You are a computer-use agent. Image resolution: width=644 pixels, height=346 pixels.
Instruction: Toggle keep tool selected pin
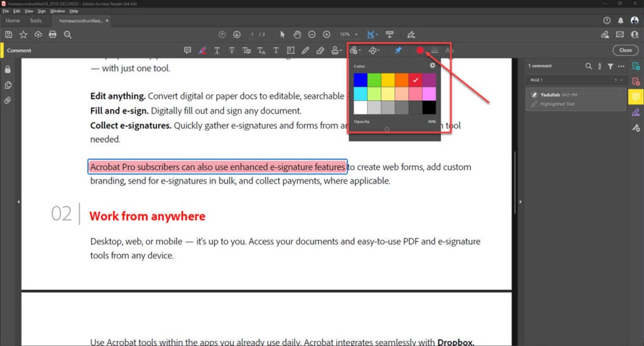(x=398, y=50)
